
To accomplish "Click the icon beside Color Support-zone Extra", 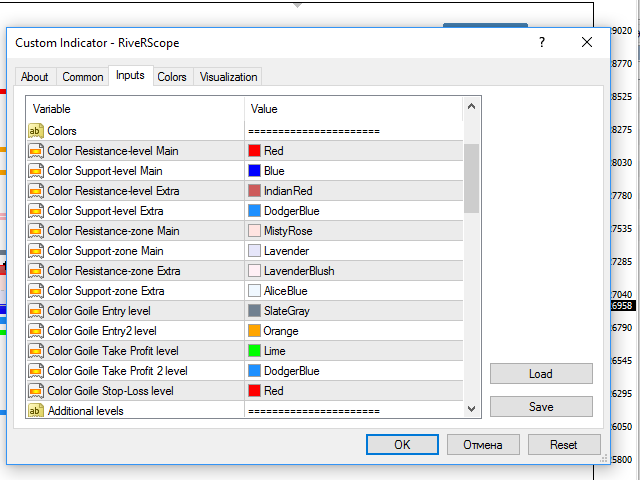I will (x=35, y=291).
